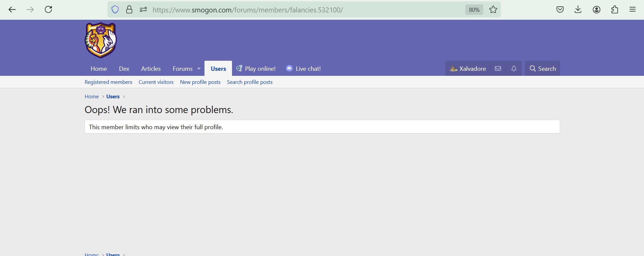Image resolution: width=644 pixels, height=256 pixels.
Task: Select the Users navigation tab
Action: [x=218, y=68]
